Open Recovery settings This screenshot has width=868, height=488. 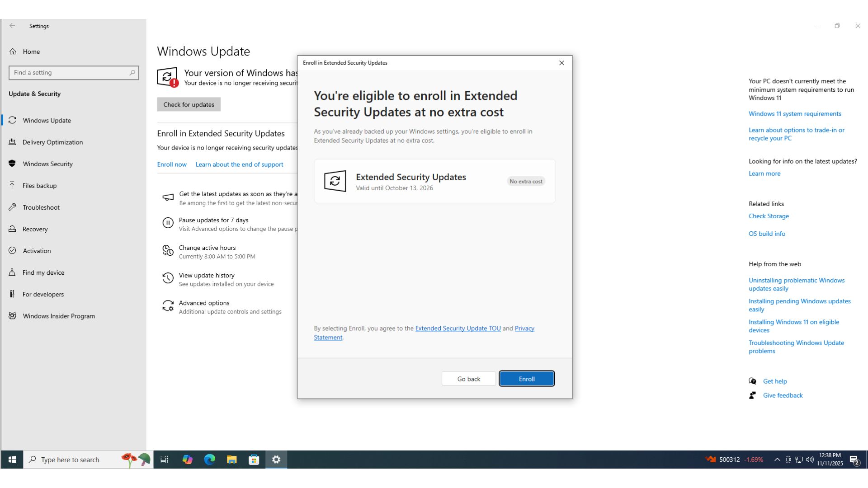[x=35, y=229]
